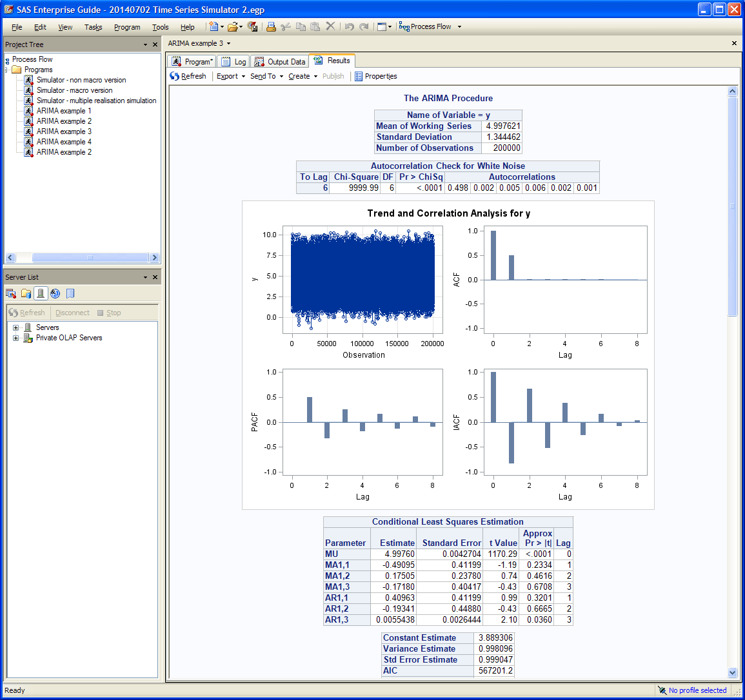Collapse the Programs folder node

tap(6, 70)
